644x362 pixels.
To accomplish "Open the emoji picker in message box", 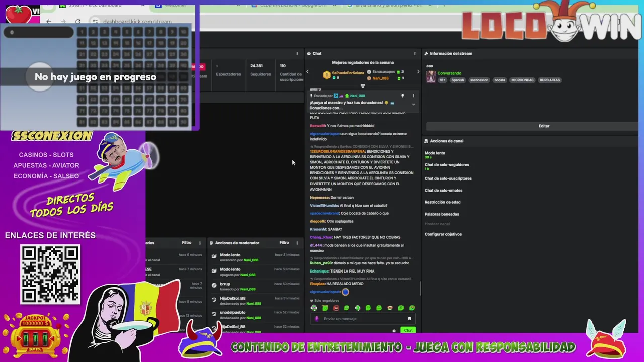I will pos(409,318).
